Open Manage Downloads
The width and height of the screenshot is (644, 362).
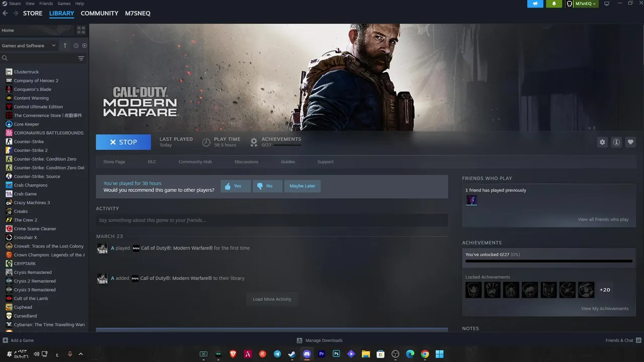[319, 340]
